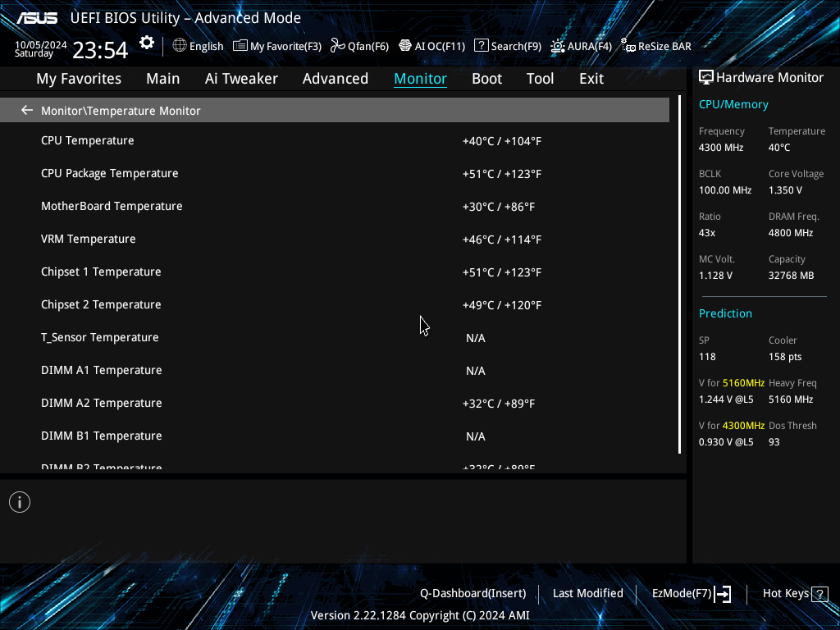Open My Favorite(F3) list icon
Viewport: 840px width, 630px height.
(x=240, y=46)
